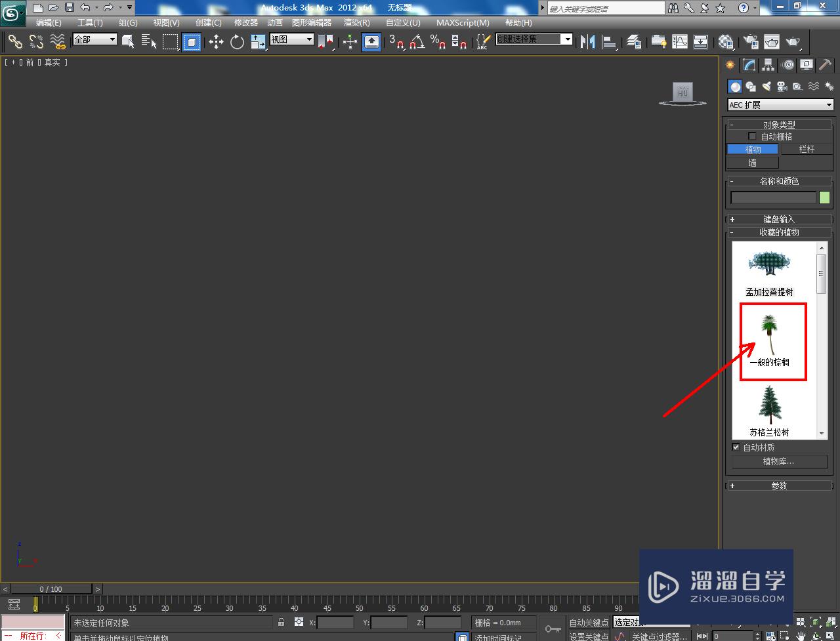Viewport: 840px width, 641px height.
Task: Expand the 参数 rollout
Action: tap(779, 486)
